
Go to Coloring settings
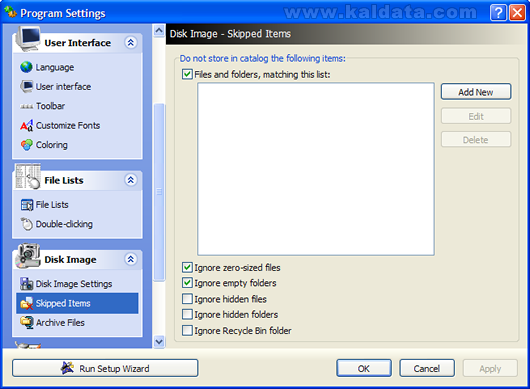point(52,145)
